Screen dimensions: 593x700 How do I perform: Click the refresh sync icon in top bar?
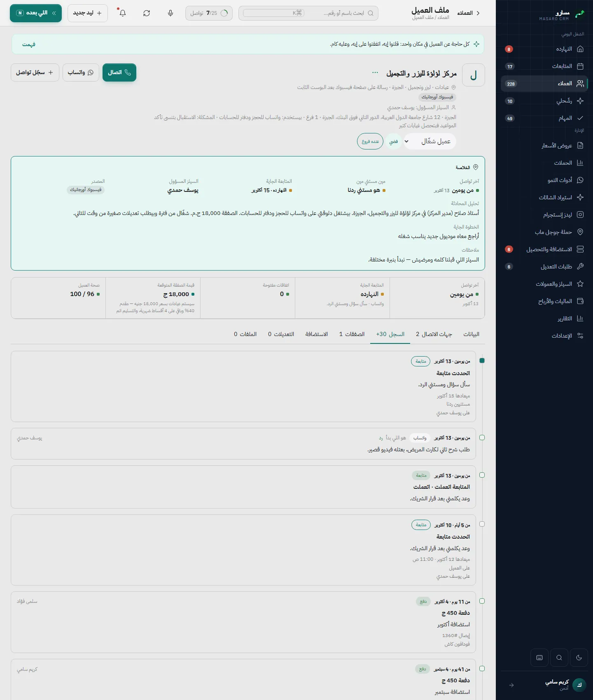[147, 13]
